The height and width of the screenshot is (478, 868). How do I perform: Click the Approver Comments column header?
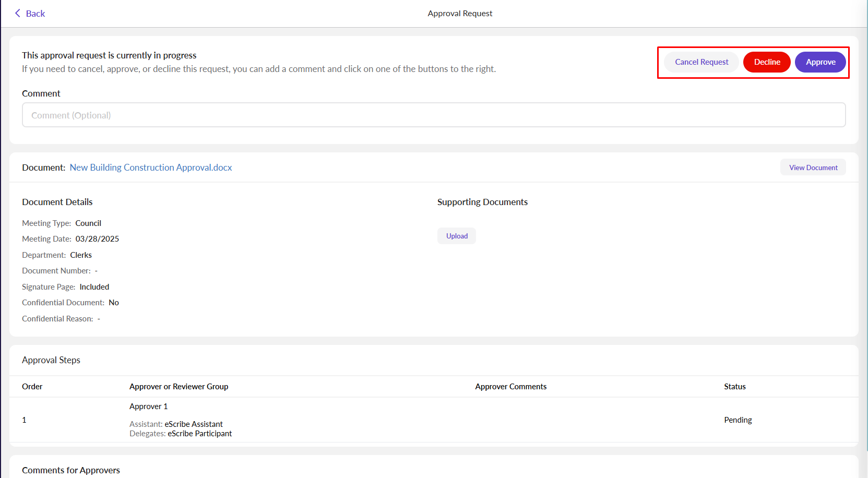[x=510, y=387]
